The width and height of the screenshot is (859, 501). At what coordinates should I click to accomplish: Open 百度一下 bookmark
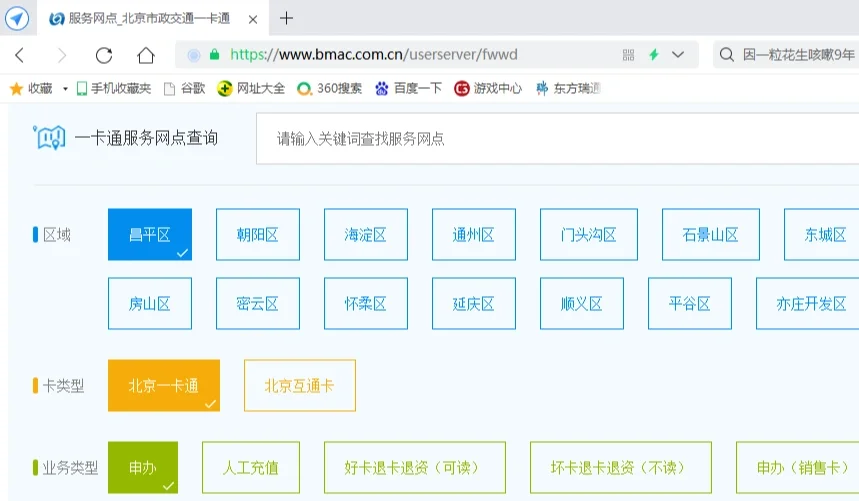(x=408, y=88)
